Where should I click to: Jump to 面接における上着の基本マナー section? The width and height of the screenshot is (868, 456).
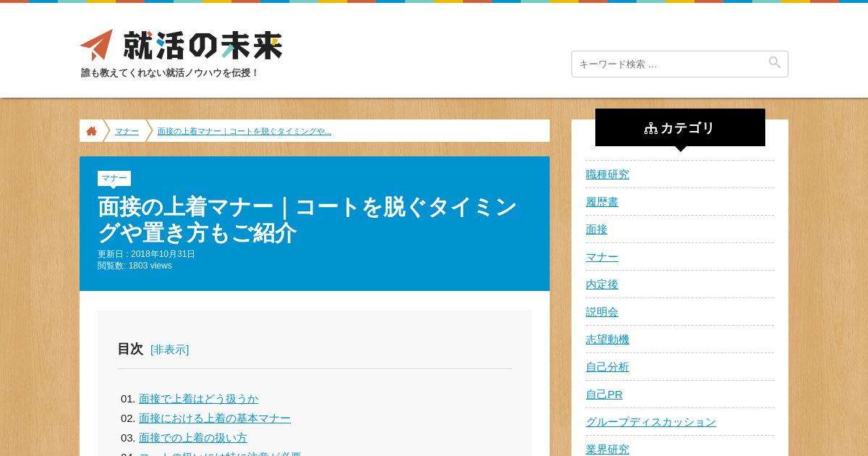[x=215, y=418]
